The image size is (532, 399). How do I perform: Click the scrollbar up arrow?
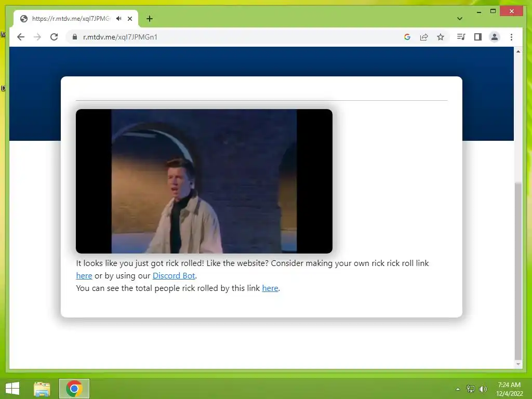pyautogui.click(x=518, y=51)
